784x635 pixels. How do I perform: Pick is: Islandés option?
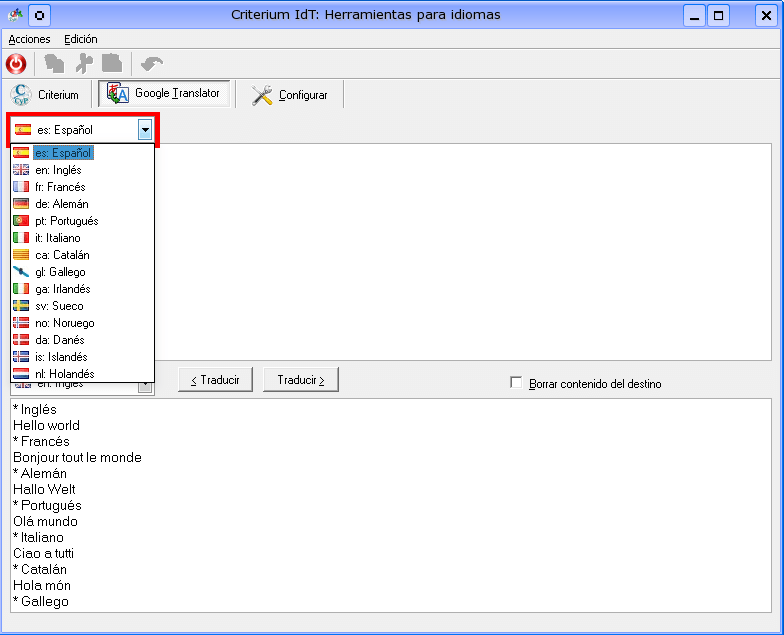coord(82,356)
